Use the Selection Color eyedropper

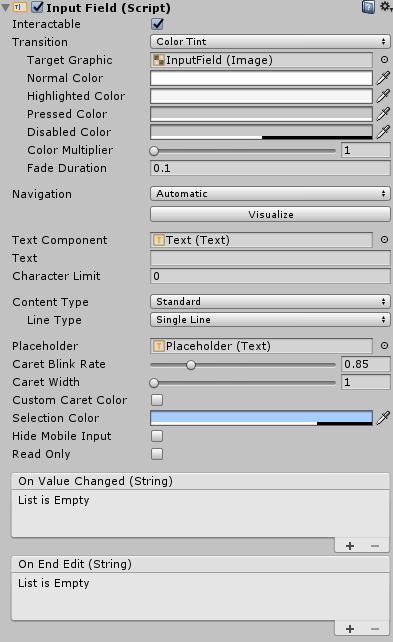383,418
